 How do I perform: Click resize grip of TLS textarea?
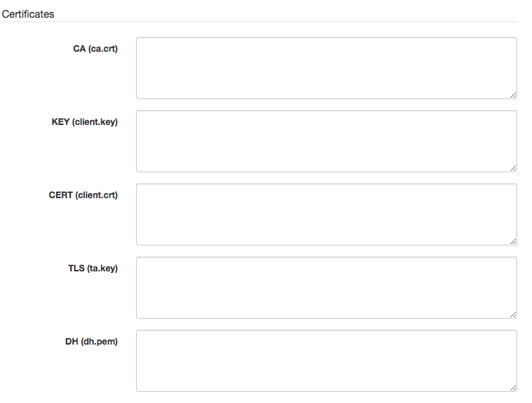tap(513, 314)
